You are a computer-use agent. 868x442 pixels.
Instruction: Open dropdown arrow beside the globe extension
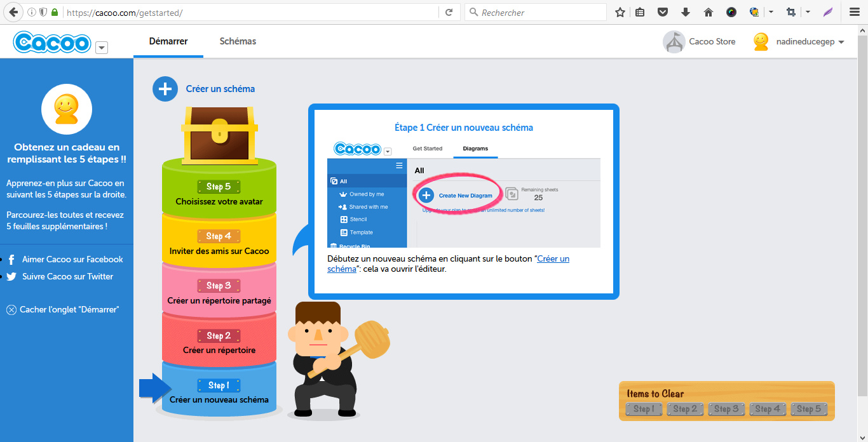(x=771, y=12)
